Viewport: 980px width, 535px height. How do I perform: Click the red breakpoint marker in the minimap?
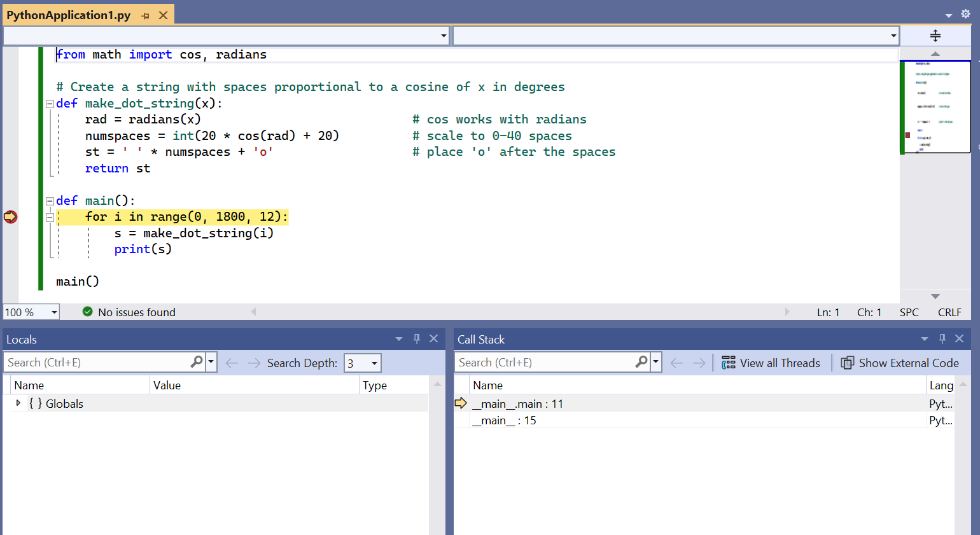(x=907, y=135)
